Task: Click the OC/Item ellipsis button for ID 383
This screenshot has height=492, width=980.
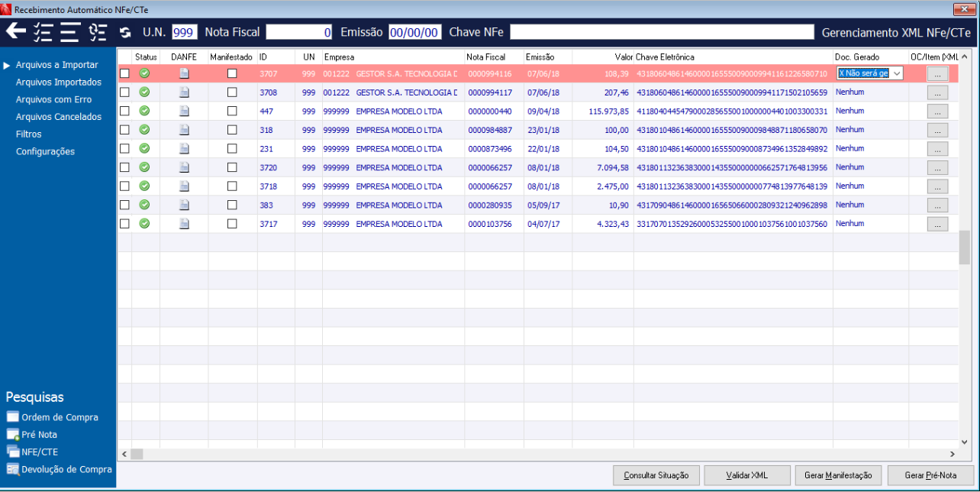Action: pos(937,206)
